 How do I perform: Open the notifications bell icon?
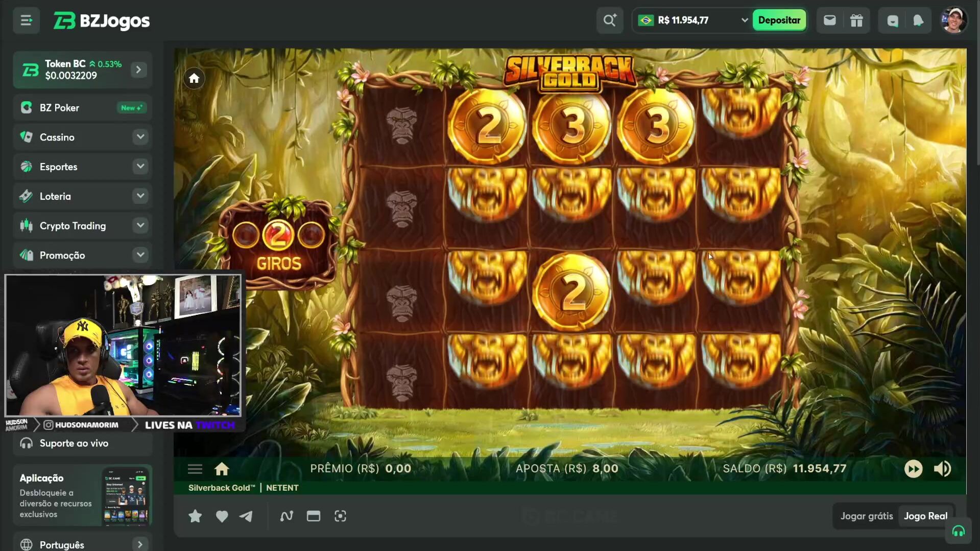(x=918, y=20)
